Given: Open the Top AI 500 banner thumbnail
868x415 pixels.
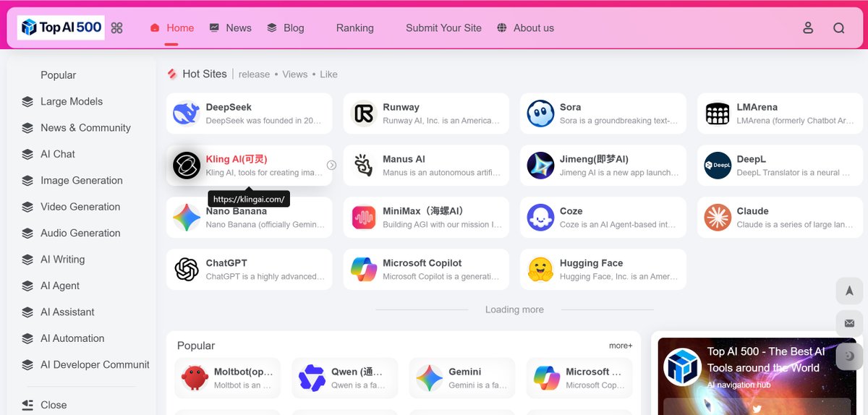Looking at the screenshot, I should pos(682,366).
